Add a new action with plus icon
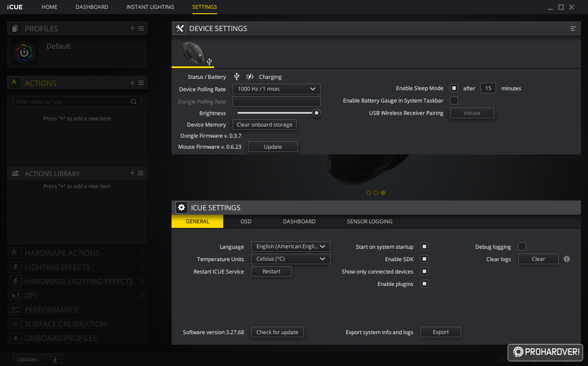 coord(132,83)
